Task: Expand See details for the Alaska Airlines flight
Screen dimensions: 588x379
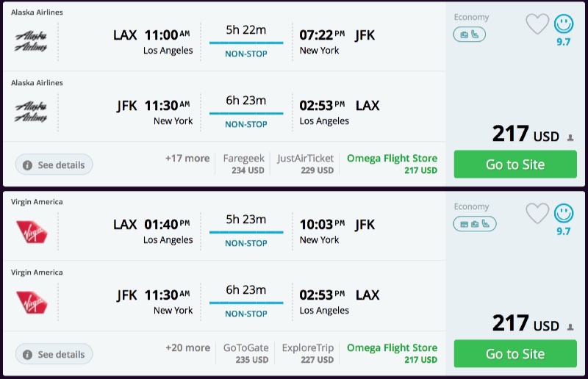Action: tap(54, 165)
